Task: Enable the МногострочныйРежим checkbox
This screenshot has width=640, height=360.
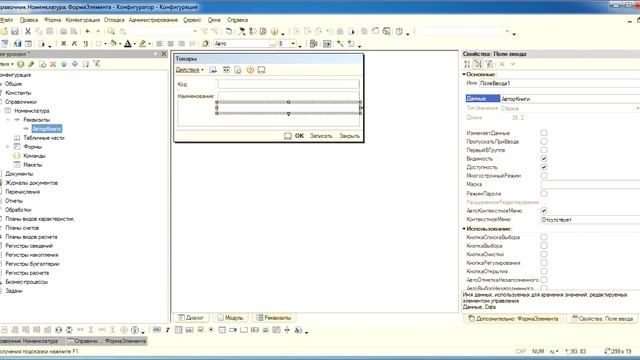Action: coord(544,176)
